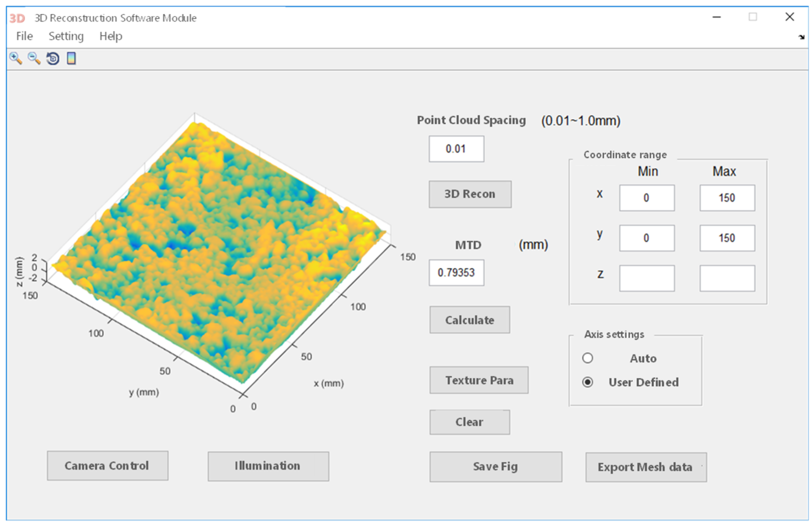Open the Help menu
Screen dimensions: 812x525
coord(110,36)
